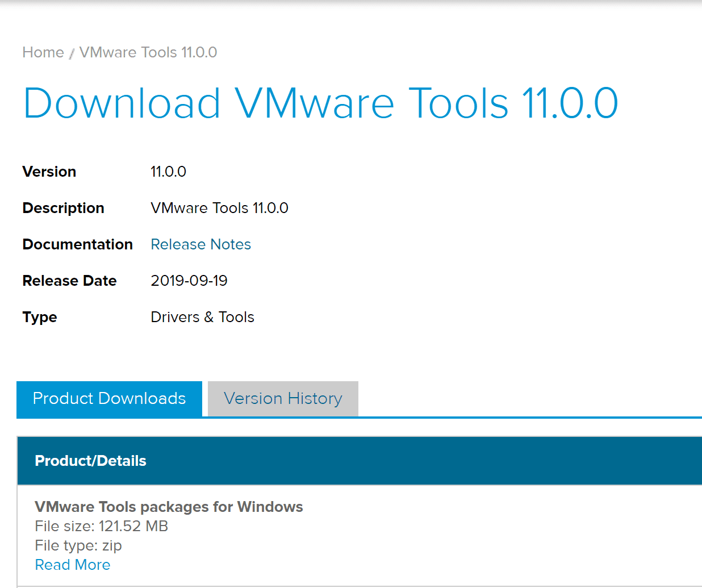Click VMware Tools packages for Windows title
The height and width of the screenshot is (588, 702).
pos(169,507)
